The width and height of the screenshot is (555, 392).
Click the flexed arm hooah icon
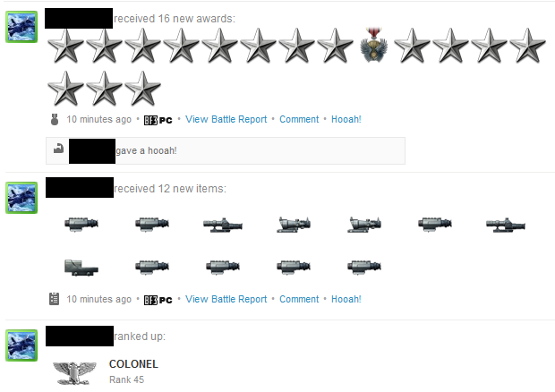click(58, 149)
